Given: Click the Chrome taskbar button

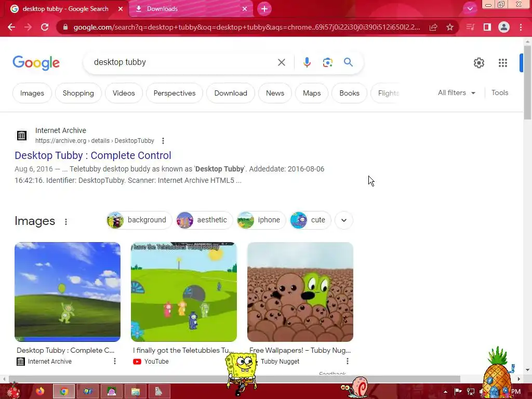Looking at the screenshot, I should click(x=64, y=392).
